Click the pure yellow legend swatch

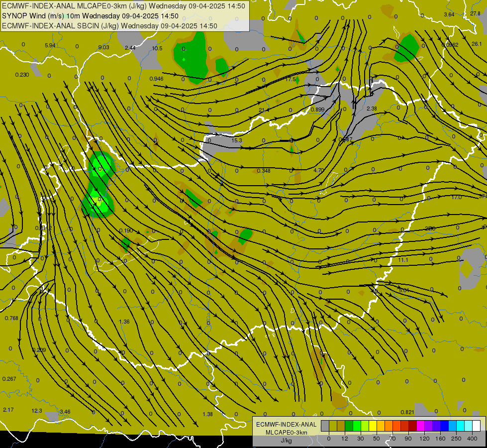[x=373, y=426]
